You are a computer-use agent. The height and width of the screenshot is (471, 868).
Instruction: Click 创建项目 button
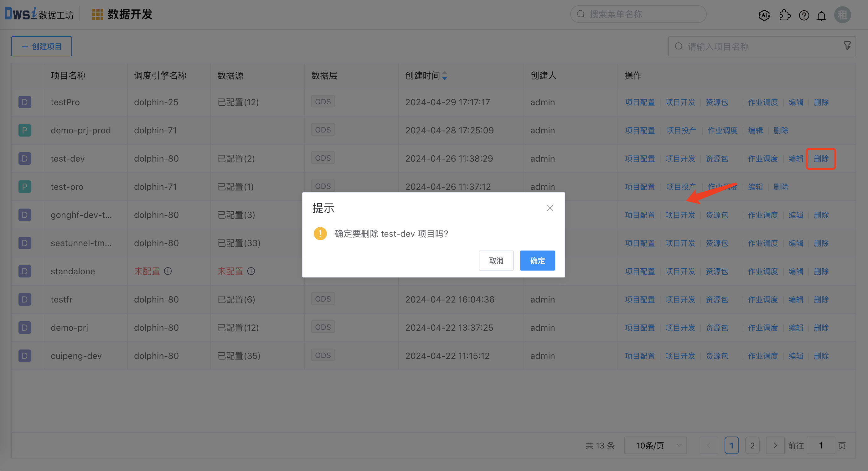coord(41,46)
